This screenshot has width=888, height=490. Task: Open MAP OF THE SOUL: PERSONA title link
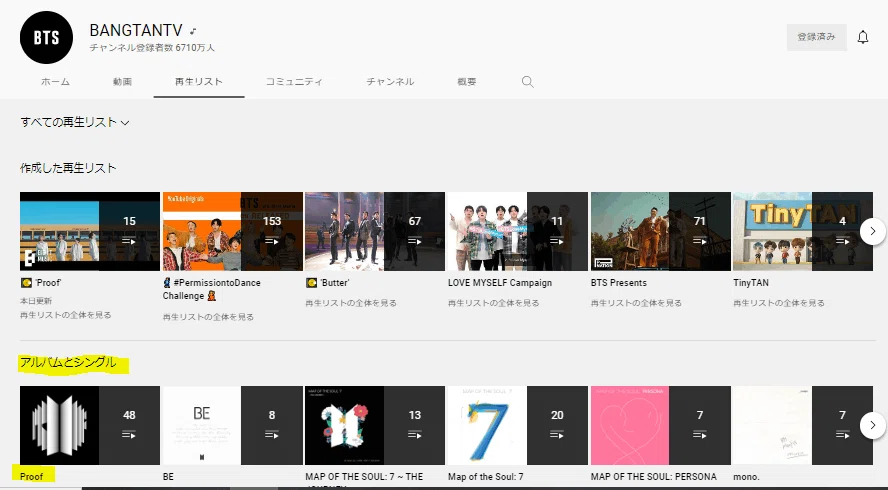[654, 477]
